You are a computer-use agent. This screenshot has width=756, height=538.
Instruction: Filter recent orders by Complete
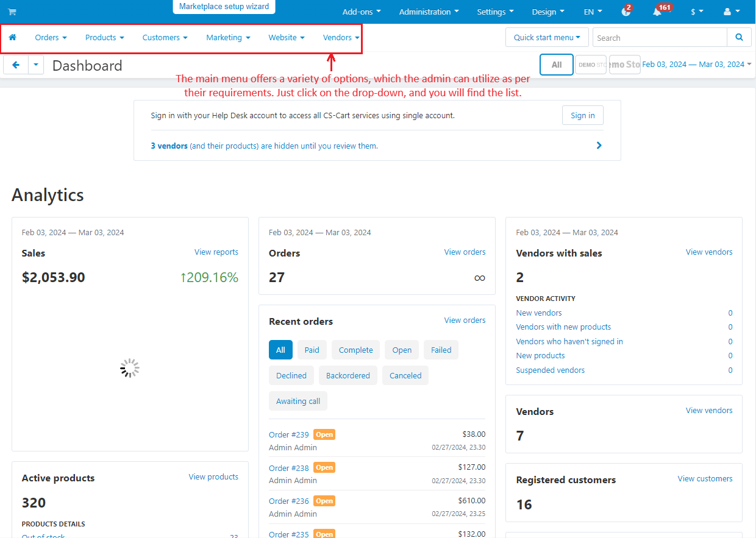click(x=356, y=350)
